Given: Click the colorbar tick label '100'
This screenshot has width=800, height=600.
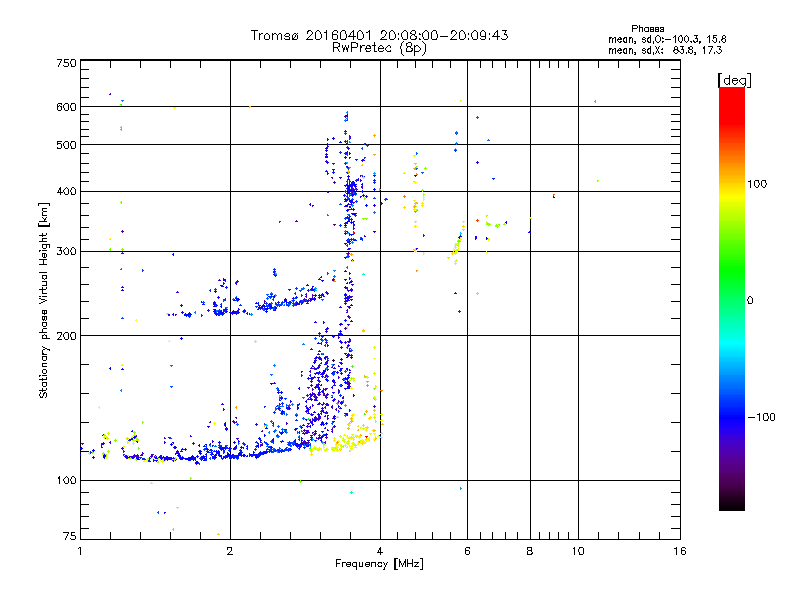Looking at the screenshot, I should point(757,184).
